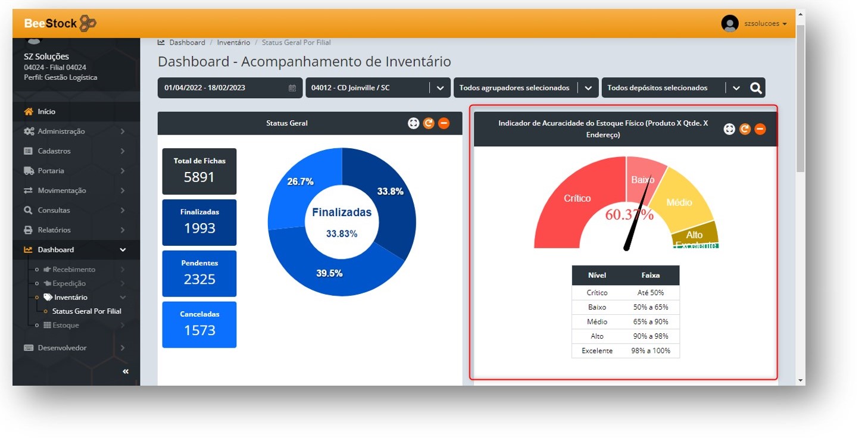The width and height of the screenshot is (868, 444).
Task: Open the Relatórios sidebar menu
Action: (54, 230)
